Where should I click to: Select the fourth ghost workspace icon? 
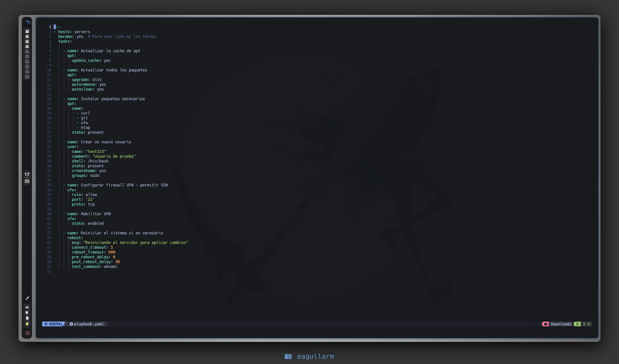tap(27, 46)
